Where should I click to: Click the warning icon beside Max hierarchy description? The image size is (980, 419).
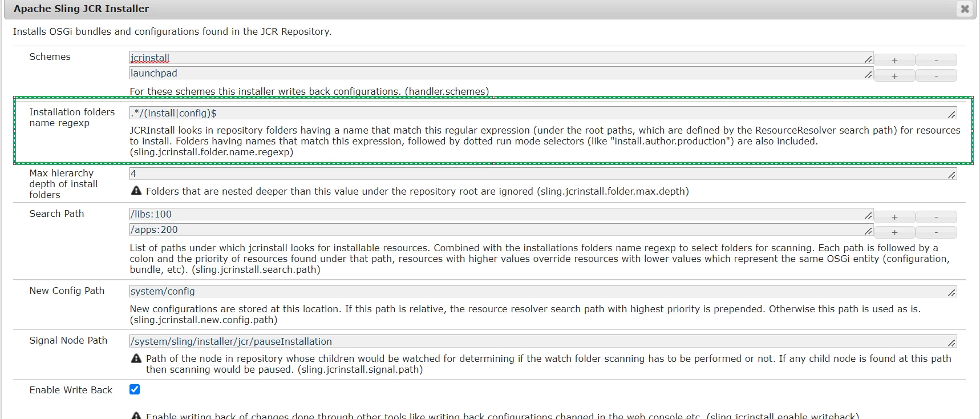click(x=136, y=191)
